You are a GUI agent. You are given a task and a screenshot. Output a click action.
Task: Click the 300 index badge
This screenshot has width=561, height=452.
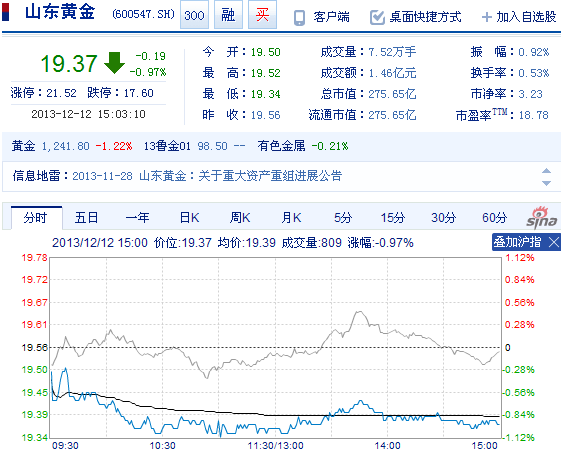click(x=194, y=15)
